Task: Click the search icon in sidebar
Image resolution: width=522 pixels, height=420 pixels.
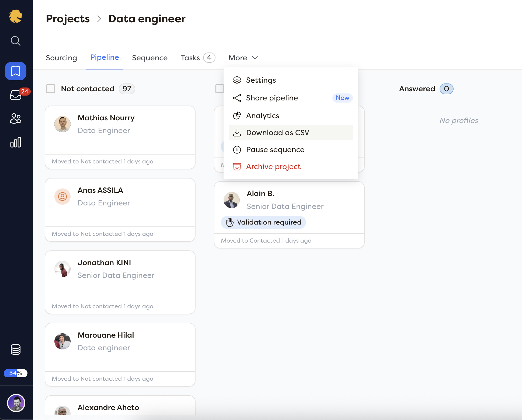Action: coord(15,41)
